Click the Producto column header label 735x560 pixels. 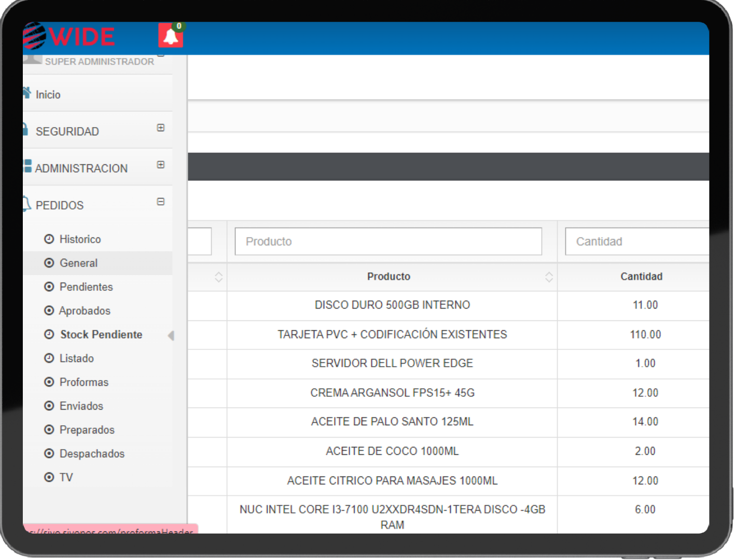pos(389,276)
